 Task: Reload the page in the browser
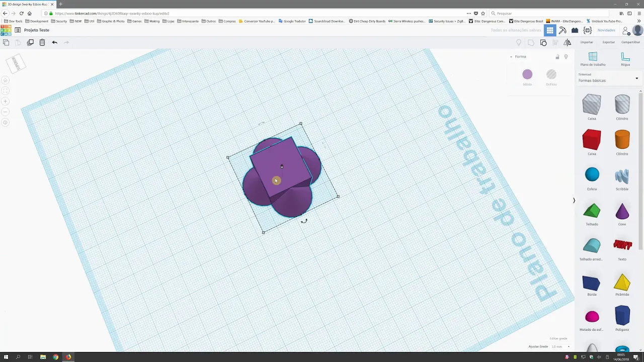(21, 13)
